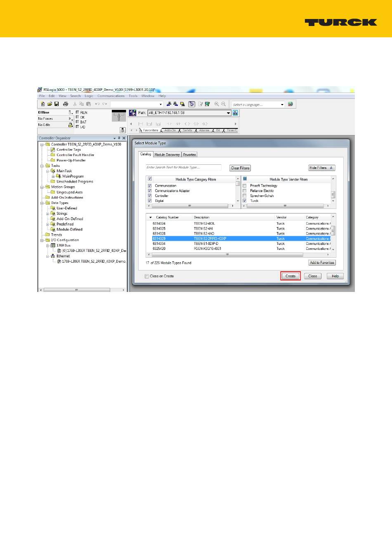Check the Prosoft Technology vendor filter
The width and height of the screenshot is (392, 555).
pyautogui.click(x=245, y=186)
